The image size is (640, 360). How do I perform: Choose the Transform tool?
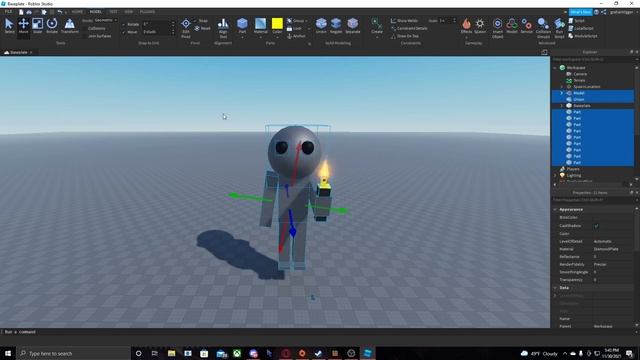[x=70, y=26]
